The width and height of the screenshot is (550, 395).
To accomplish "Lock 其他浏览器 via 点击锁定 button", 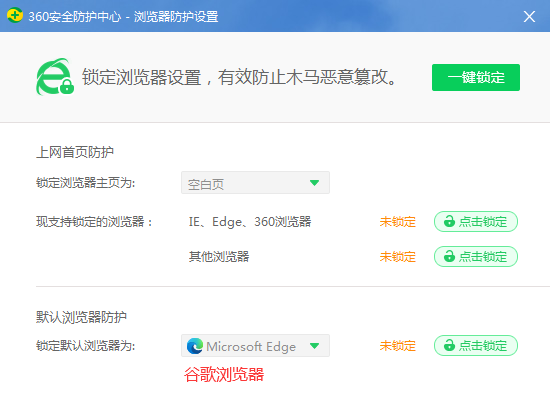I will coord(476,257).
